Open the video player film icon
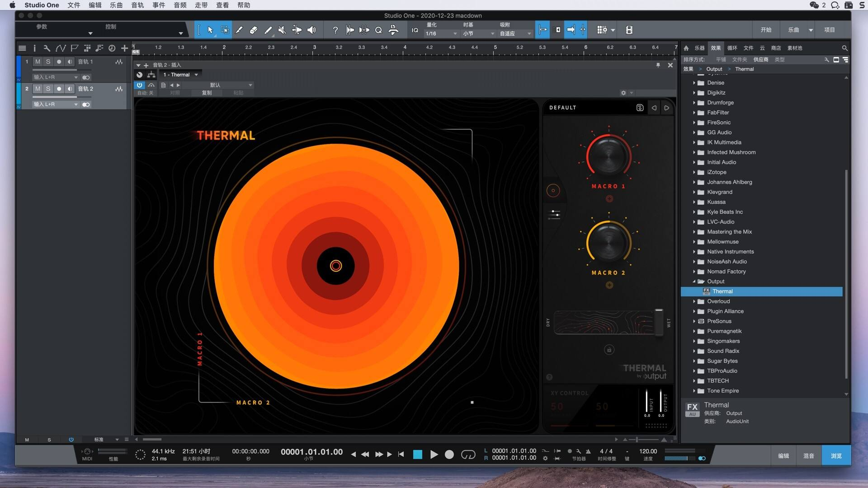The height and width of the screenshot is (488, 868). (629, 30)
